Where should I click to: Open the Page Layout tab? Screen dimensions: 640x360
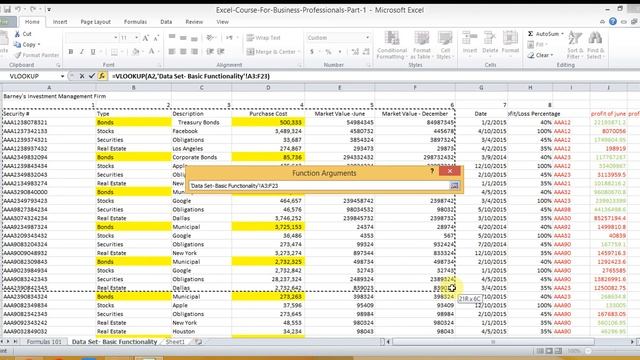click(96, 22)
